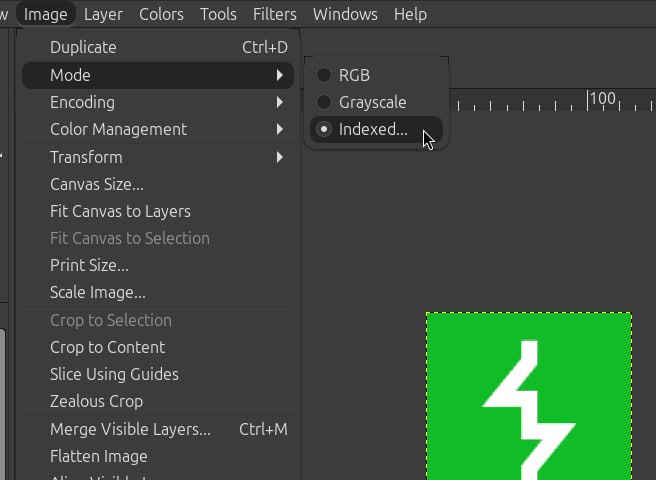Open the Colors menu
The width and height of the screenshot is (656, 480).
pyautogui.click(x=161, y=14)
